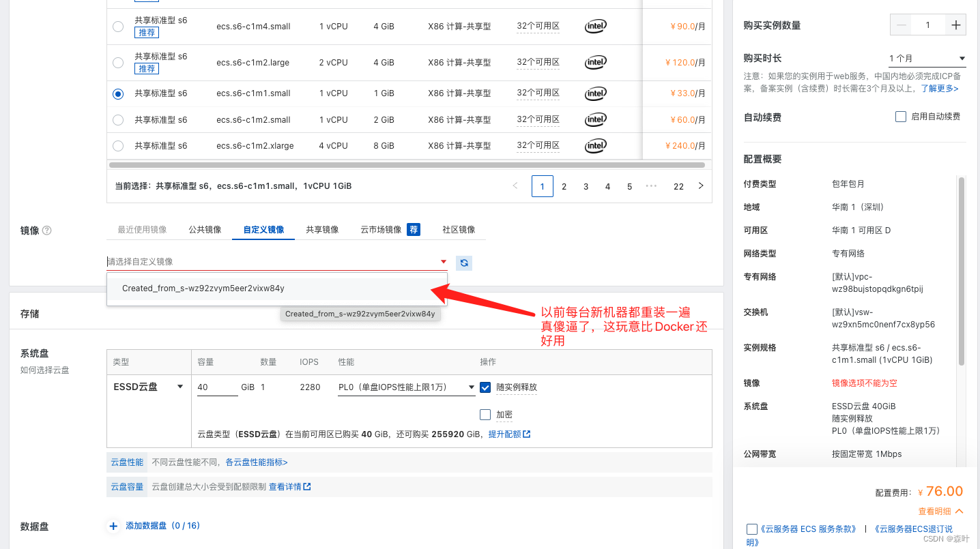The width and height of the screenshot is (980, 549).
Task: Choose Created_from_s-wz92zvym5eer2vixw84y image option
Action: (x=277, y=288)
